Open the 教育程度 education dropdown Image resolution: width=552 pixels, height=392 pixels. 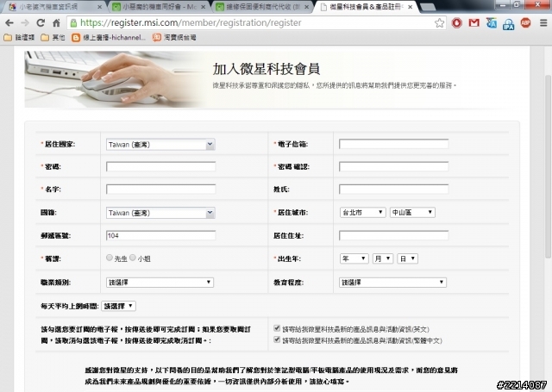392,283
